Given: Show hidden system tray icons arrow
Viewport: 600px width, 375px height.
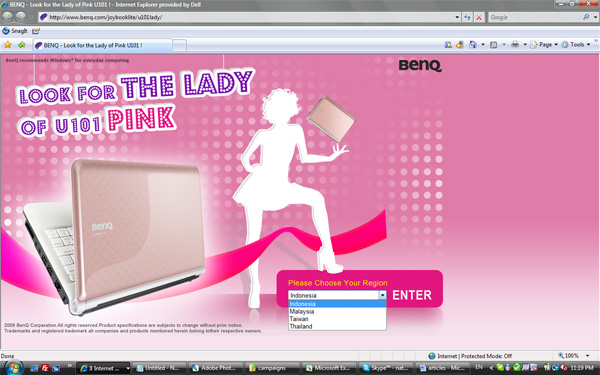Looking at the screenshot, I should [x=491, y=368].
